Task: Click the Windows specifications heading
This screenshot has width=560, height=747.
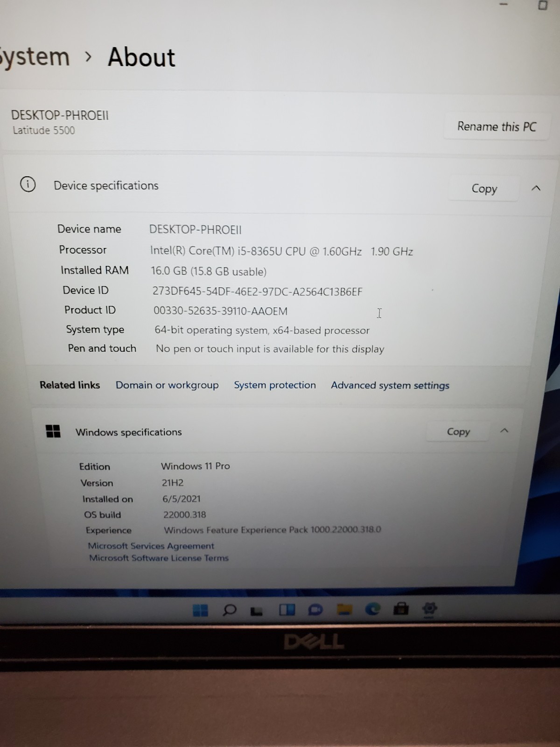Action: pos(129,432)
